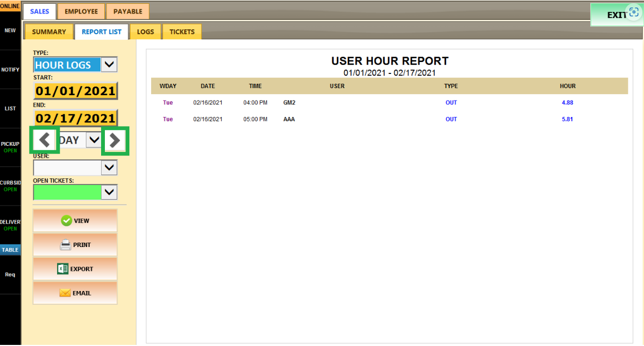This screenshot has height=346, width=644.
Task: Click the DATE column header
Action: click(x=208, y=86)
